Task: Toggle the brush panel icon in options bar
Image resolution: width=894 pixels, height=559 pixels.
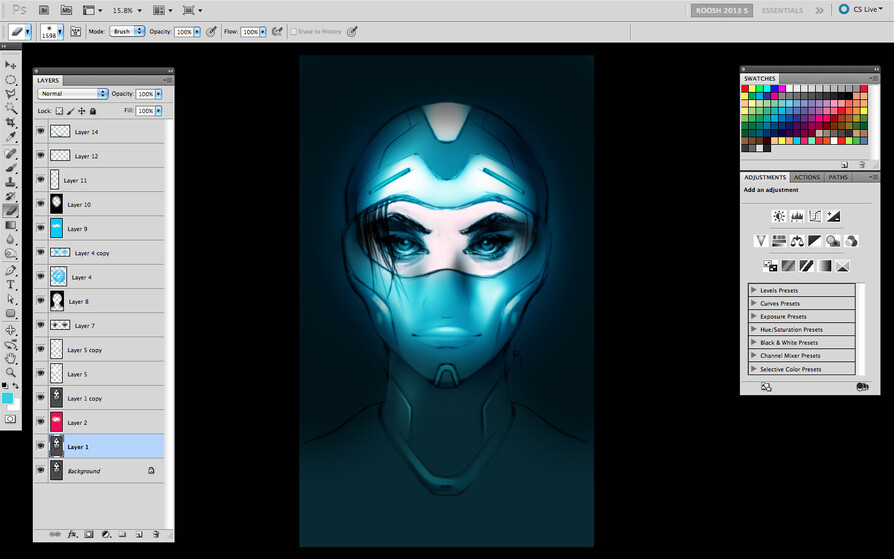Action: pos(75,32)
